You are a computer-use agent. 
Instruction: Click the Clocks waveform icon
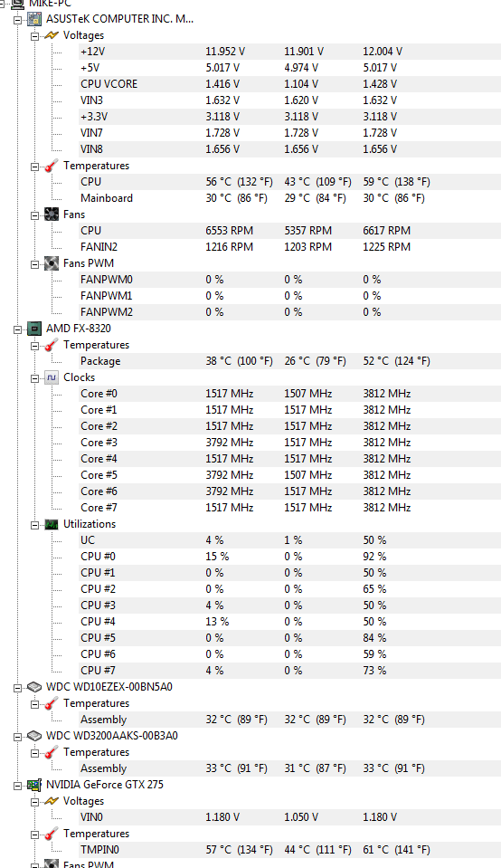coord(52,377)
